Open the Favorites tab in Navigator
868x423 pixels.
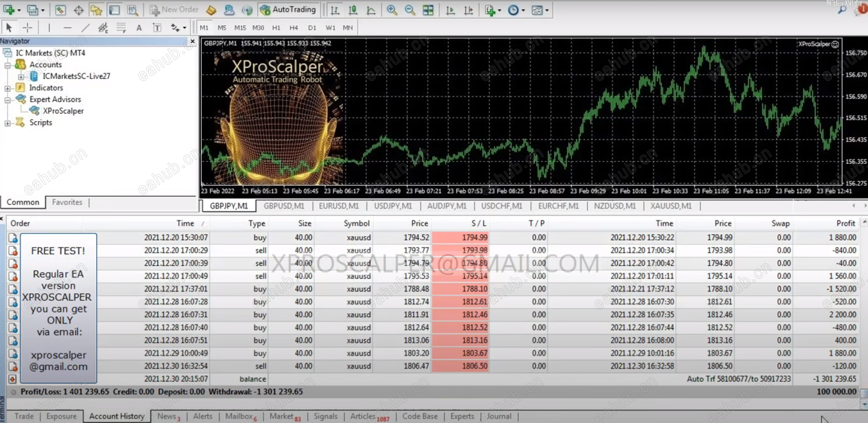(67, 202)
